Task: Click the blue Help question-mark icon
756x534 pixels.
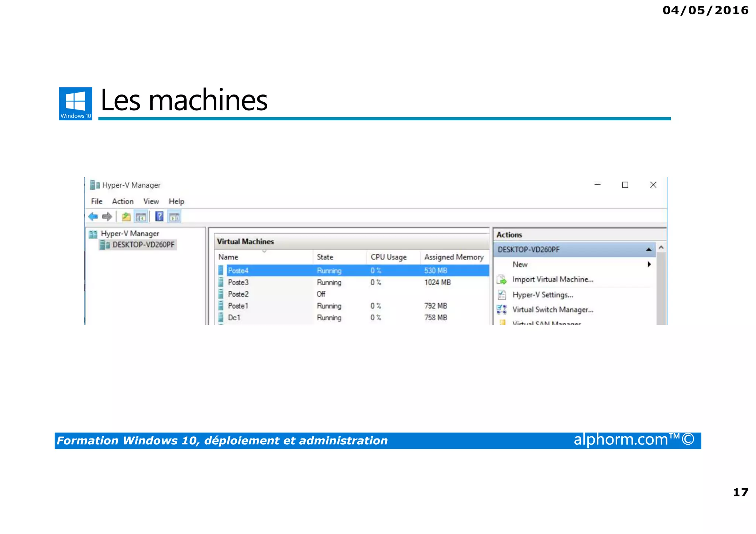Action: point(159,217)
